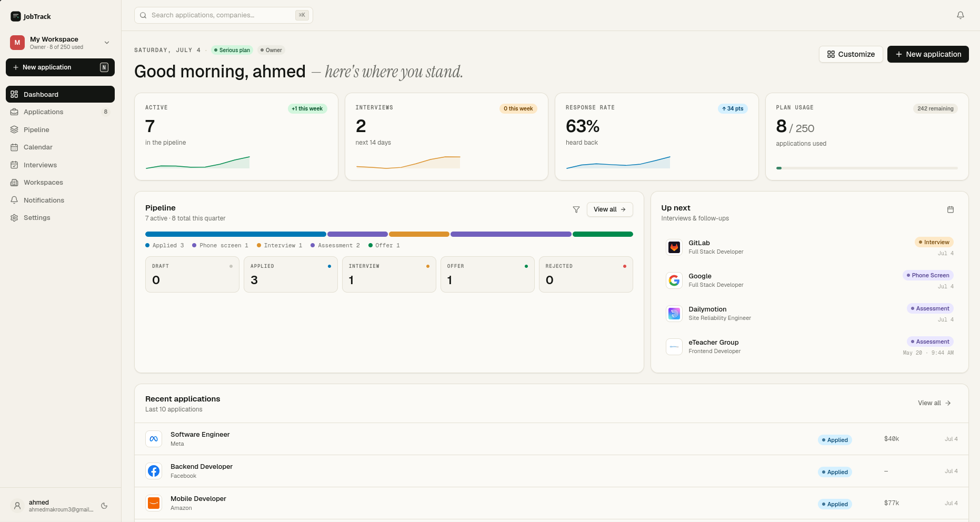Viewport: 980px width, 522px height.
Task: Open the Backend Developer at Facebook row
Action: point(552,471)
